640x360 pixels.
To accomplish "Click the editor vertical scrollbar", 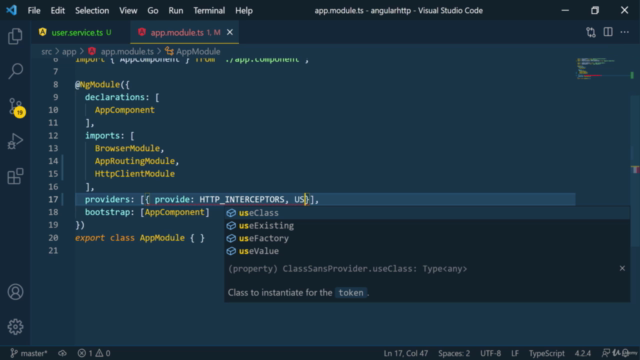I will click(635, 171).
